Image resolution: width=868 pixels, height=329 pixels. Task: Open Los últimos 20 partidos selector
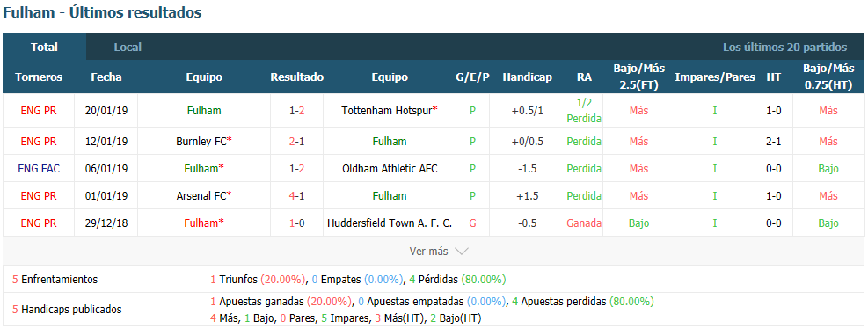point(784,48)
